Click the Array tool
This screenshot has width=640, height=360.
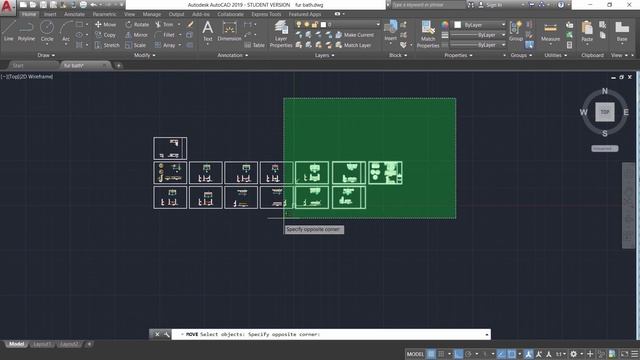click(x=165, y=45)
